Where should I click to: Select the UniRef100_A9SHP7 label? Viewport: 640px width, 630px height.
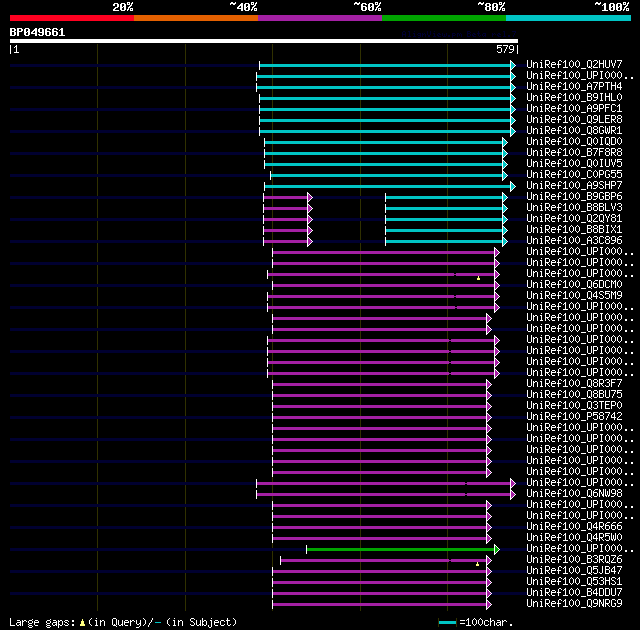574,186
